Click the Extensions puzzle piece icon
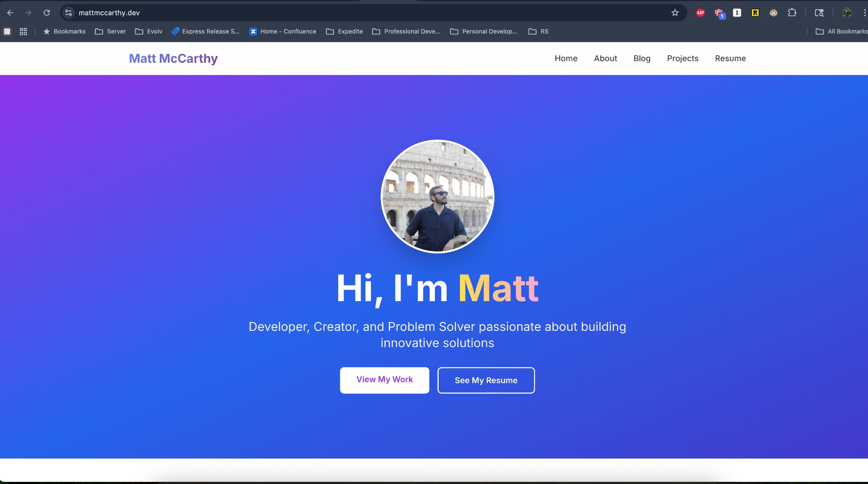Viewport: 868px width, 484px height. tap(792, 12)
